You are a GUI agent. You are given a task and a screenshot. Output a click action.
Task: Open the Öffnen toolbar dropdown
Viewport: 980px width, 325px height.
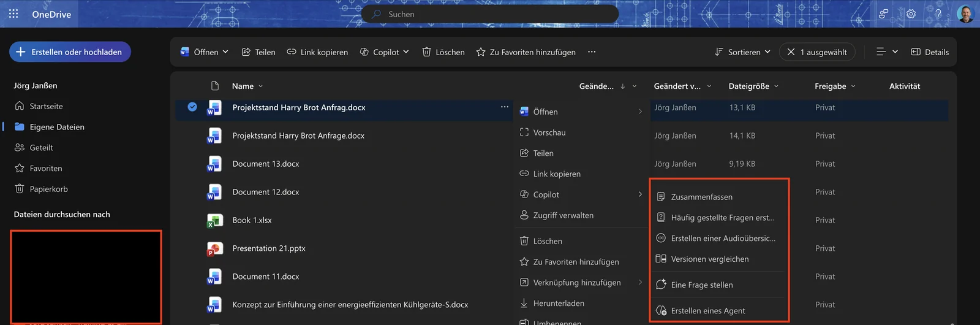(x=204, y=52)
